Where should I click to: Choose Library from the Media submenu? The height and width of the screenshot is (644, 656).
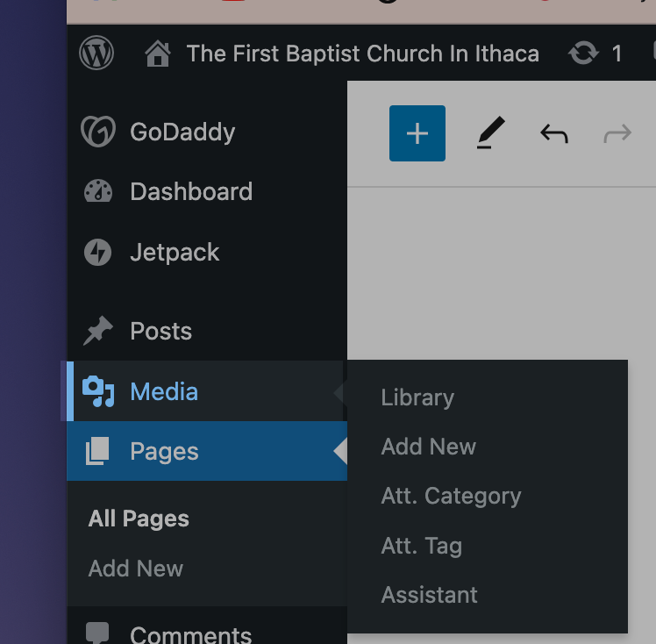point(417,397)
